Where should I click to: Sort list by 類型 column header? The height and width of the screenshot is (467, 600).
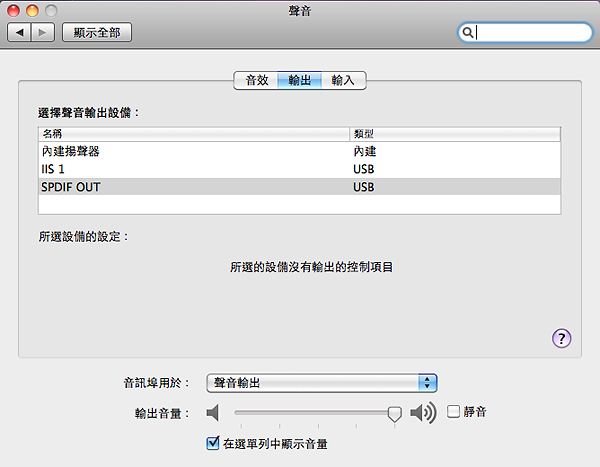pos(455,134)
